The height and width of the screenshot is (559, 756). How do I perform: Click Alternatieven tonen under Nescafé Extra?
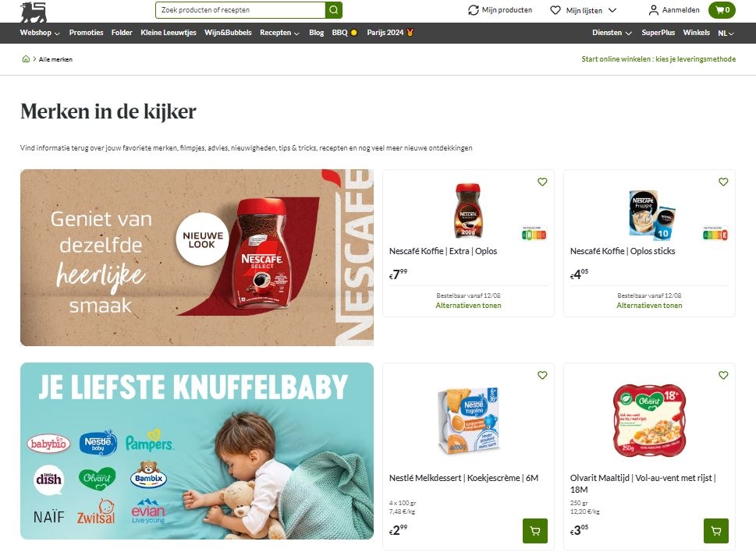coord(468,306)
